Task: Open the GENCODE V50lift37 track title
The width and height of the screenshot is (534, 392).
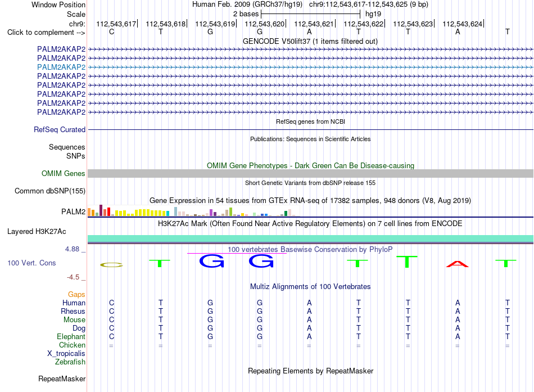Action: (x=310, y=41)
